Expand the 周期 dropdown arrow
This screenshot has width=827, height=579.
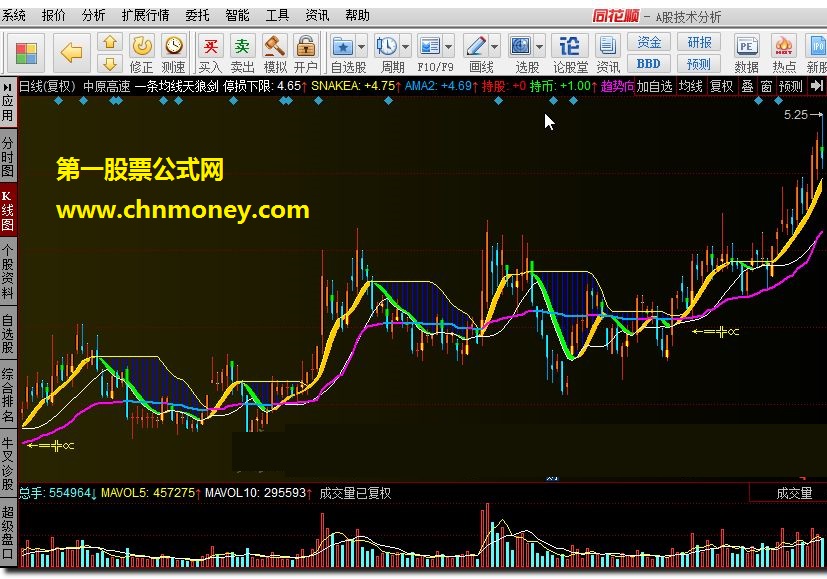pos(405,47)
